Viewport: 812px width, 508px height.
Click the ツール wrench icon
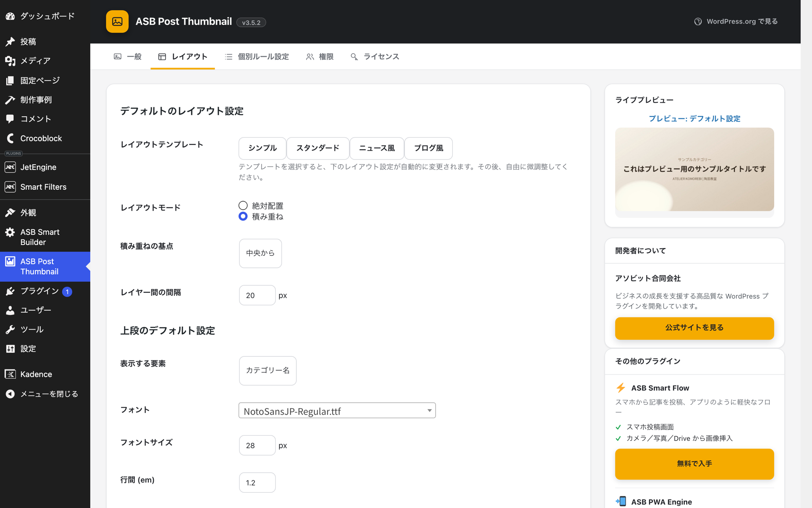pos(10,330)
